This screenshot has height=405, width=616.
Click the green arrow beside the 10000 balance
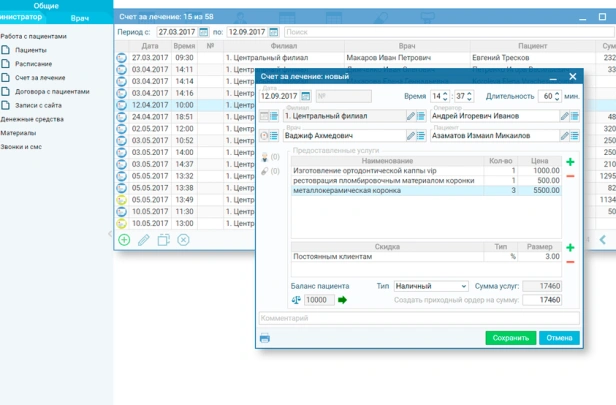tap(343, 300)
